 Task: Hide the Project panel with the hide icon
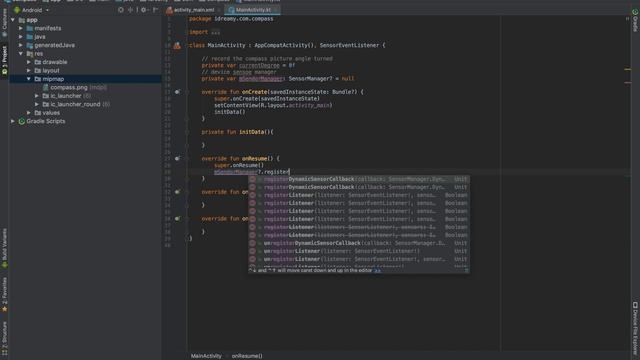pyautogui.click(x=155, y=10)
